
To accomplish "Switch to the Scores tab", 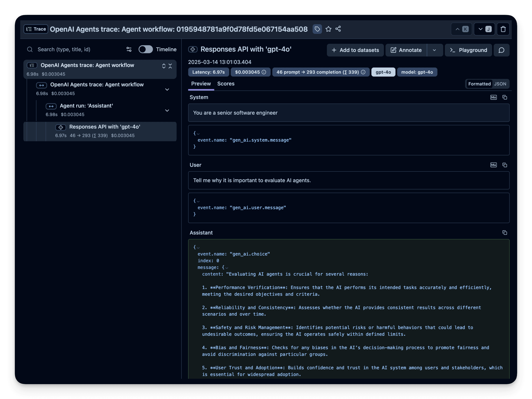I will (x=226, y=83).
